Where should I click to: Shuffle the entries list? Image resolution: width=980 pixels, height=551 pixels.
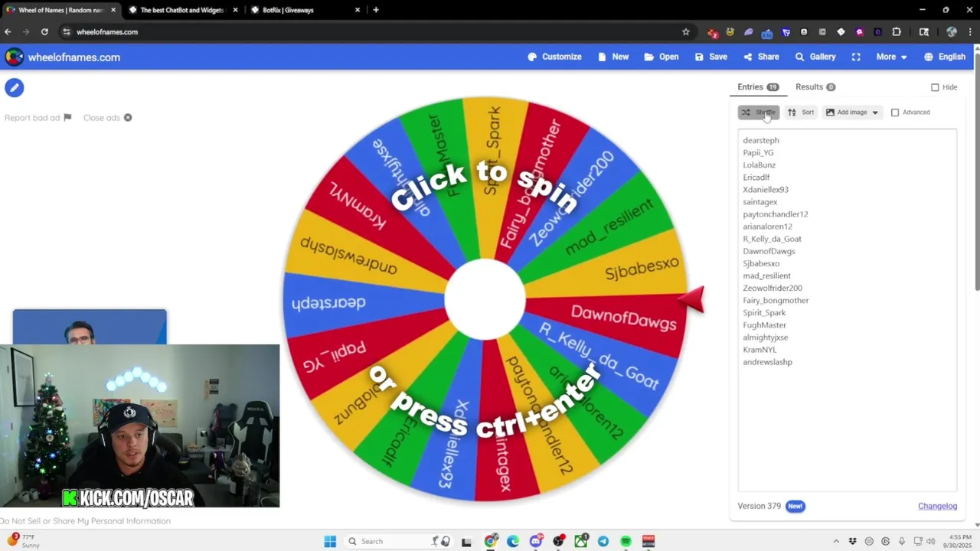click(x=758, y=112)
